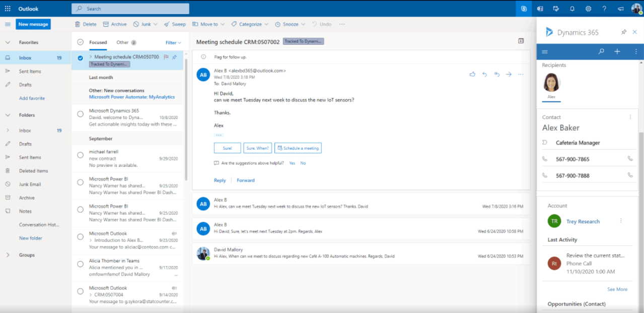Open Alex recipient avatar in Dynamics pane

(552, 83)
